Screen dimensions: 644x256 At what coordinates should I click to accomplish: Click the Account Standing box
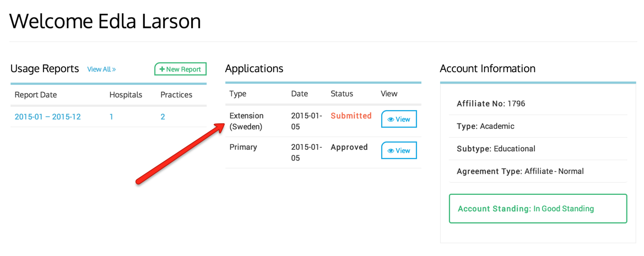pyautogui.click(x=538, y=209)
